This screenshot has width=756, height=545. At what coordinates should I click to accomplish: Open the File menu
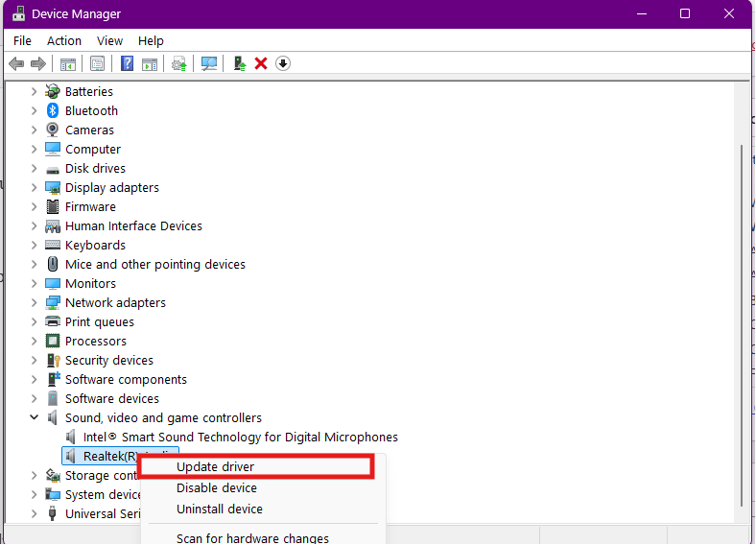pos(22,41)
